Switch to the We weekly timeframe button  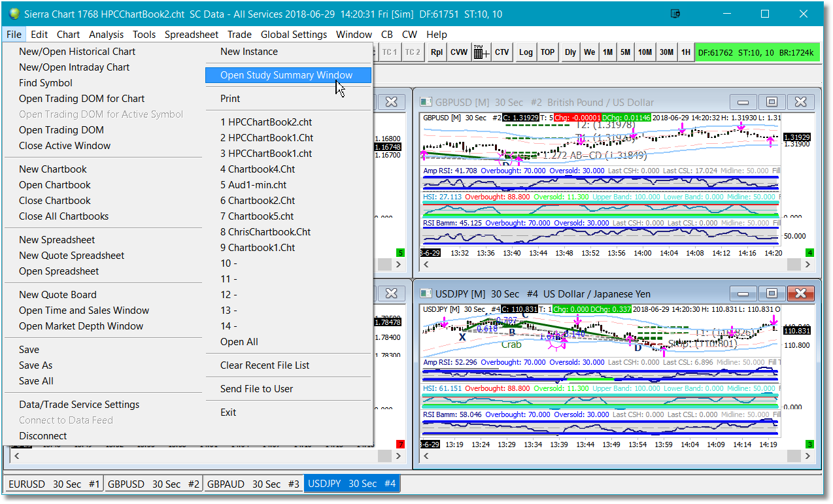click(x=589, y=52)
